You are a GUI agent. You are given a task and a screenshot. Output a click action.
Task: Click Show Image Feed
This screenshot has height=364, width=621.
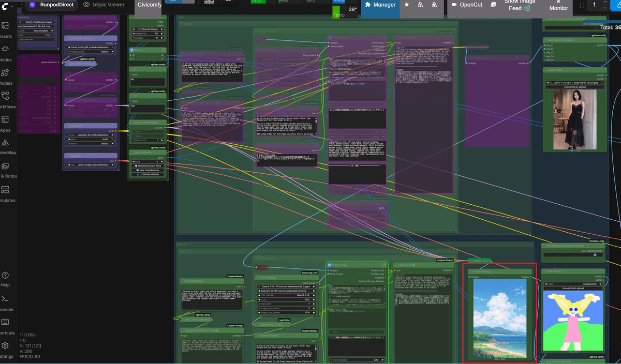click(x=520, y=5)
